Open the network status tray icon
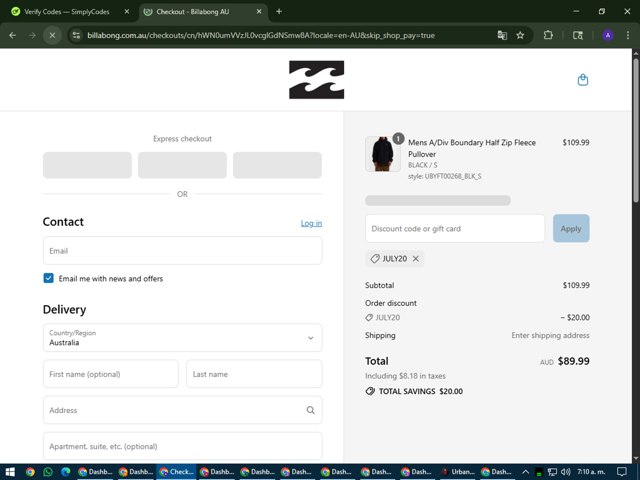The width and height of the screenshot is (640, 480). (552, 472)
